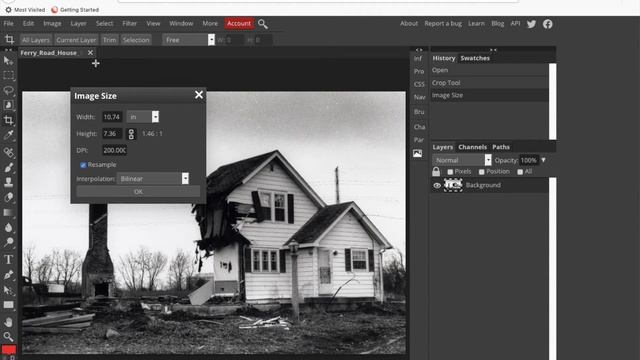Click OK in the Image Size dialog
This screenshot has width=640, height=360.
point(138,191)
